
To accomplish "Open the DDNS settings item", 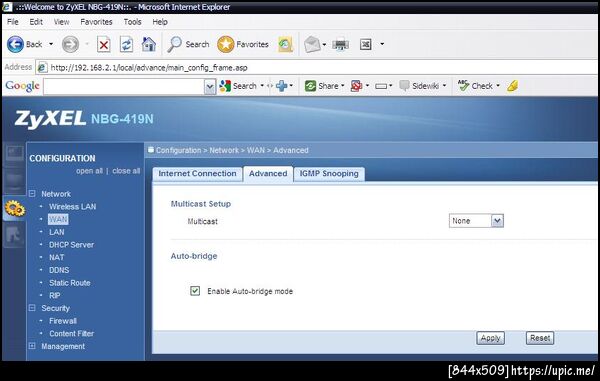I will (59, 270).
